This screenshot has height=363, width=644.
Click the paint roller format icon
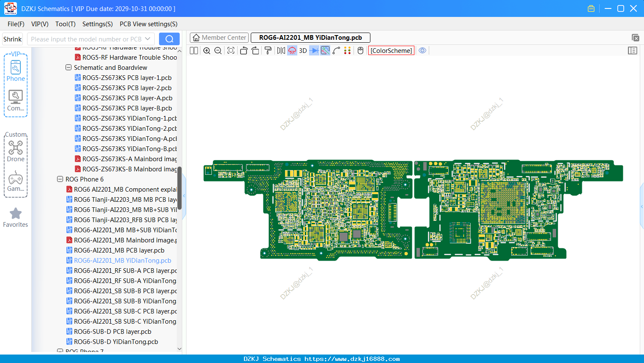point(268,50)
